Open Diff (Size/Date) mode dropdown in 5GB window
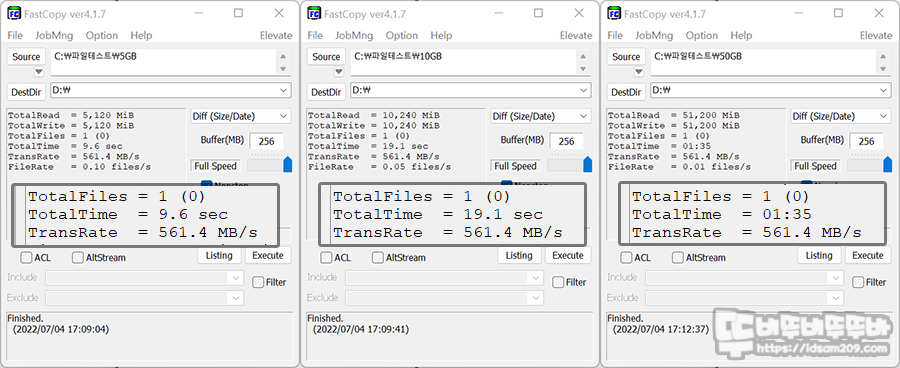 [x=240, y=116]
